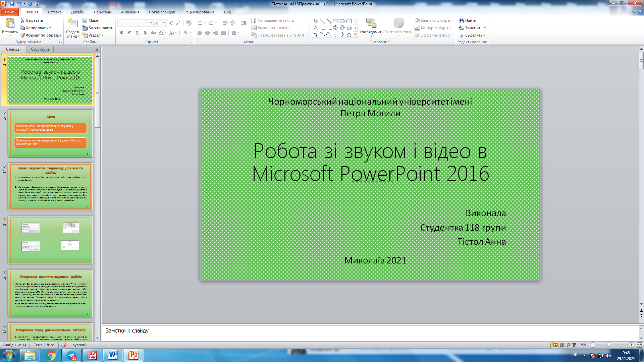Center text in paragraph group
644x362 pixels.
(x=208, y=33)
